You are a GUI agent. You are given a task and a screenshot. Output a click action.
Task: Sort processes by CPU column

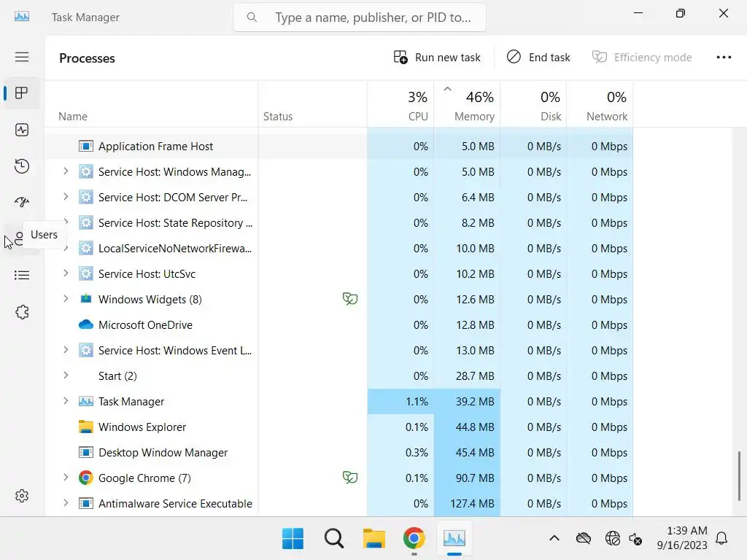pyautogui.click(x=400, y=105)
